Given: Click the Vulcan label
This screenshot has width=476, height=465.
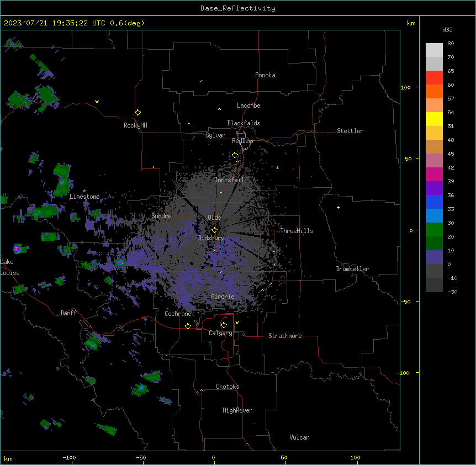Looking at the screenshot, I should [x=299, y=437].
